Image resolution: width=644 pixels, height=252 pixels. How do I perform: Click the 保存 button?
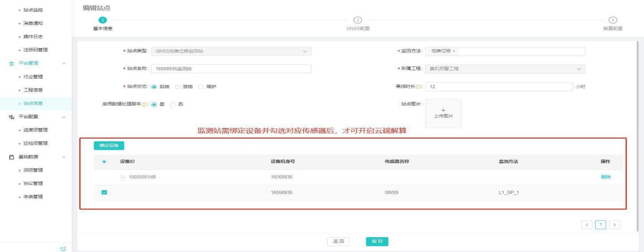tap(377, 241)
